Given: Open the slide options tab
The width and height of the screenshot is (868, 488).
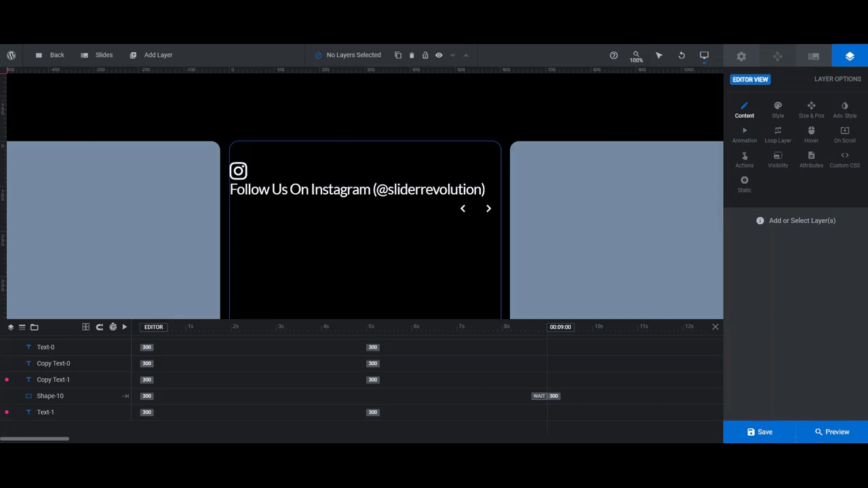Looking at the screenshot, I should [x=814, y=56].
